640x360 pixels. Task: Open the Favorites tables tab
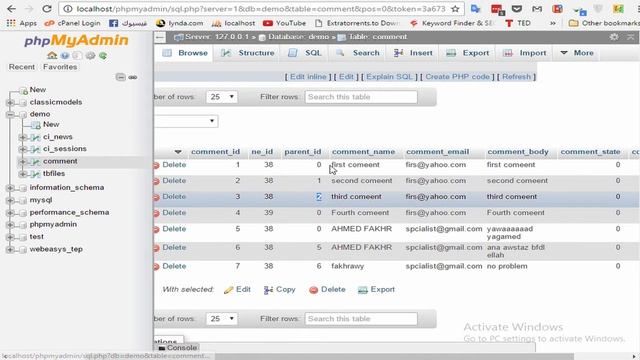click(x=60, y=67)
